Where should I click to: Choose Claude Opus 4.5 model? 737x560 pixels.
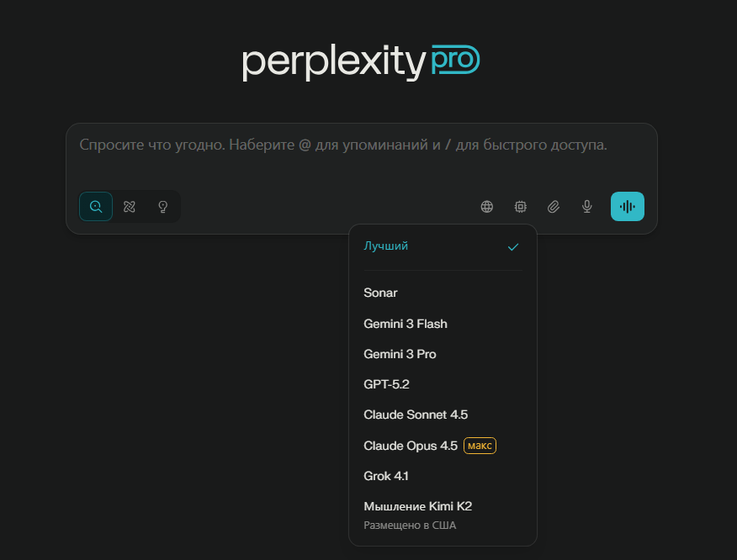[x=411, y=446]
